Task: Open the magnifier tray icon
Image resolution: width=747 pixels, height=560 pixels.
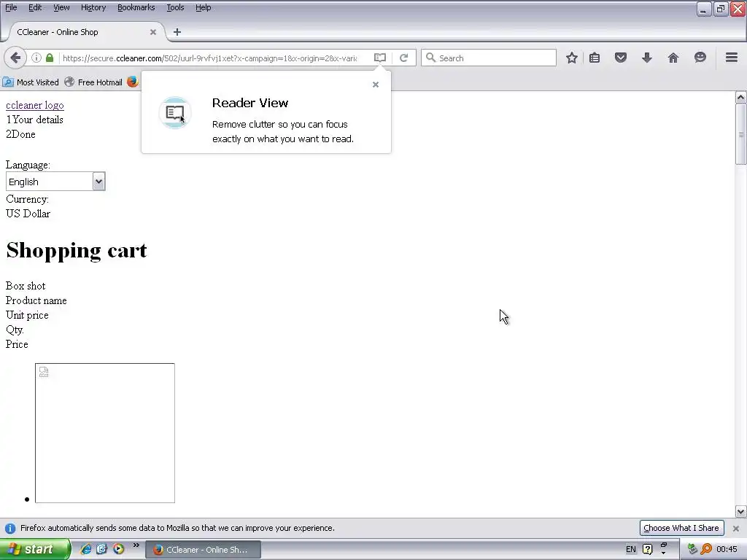Action: click(x=706, y=549)
